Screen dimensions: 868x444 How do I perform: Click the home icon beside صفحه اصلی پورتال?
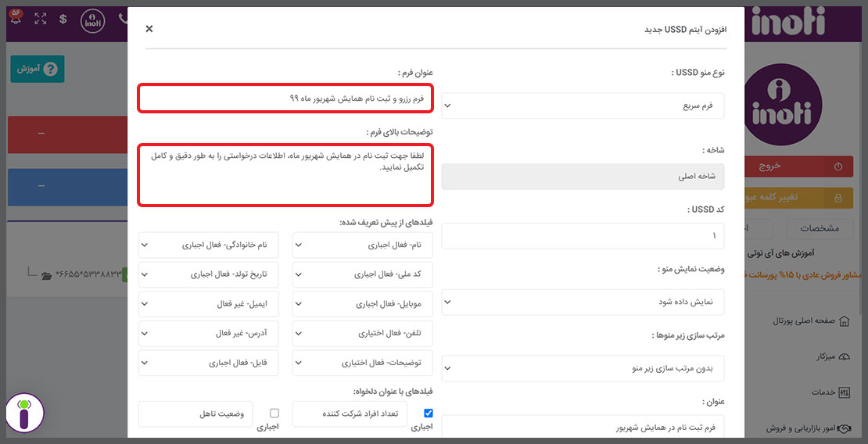(x=845, y=321)
